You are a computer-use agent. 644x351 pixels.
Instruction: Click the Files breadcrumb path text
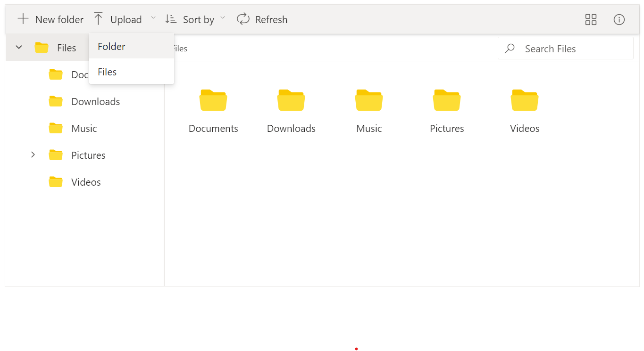point(181,49)
